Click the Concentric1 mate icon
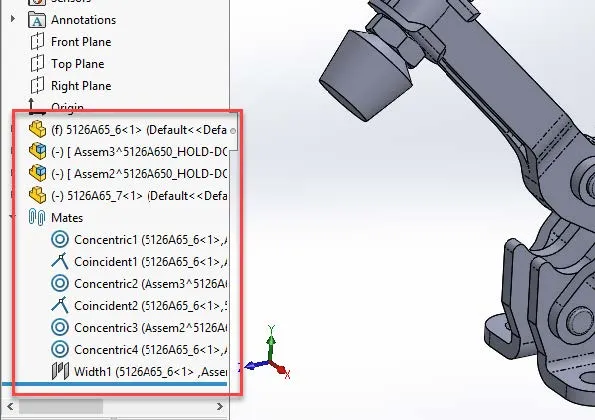 tap(60, 239)
